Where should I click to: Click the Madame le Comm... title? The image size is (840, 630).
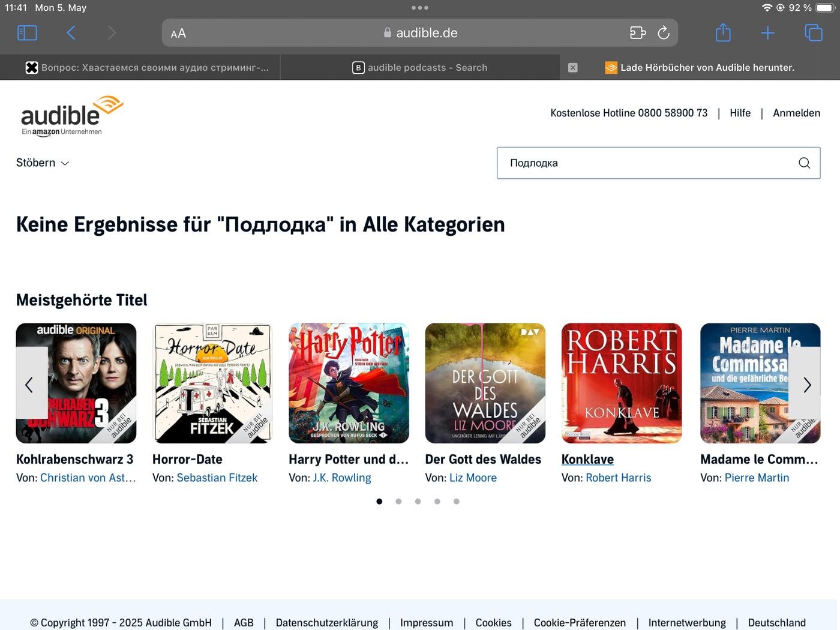759,460
